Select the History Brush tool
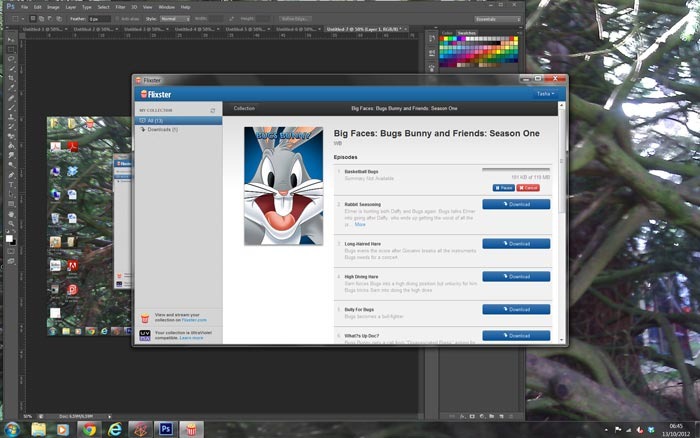This screenshot has height=438, width=700. pos(11,127)
